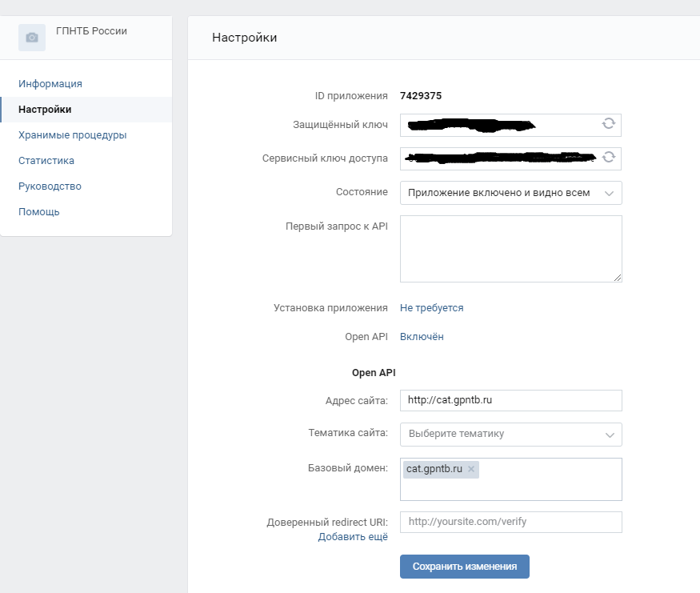Toggle Open API via the Включён link

coord(422,337)
